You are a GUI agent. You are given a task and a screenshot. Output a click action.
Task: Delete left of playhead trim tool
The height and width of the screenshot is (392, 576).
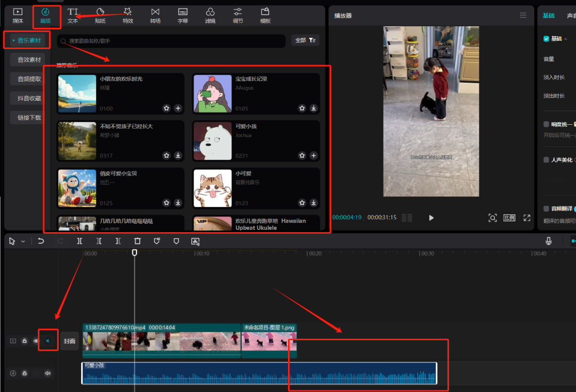pyautogui.click(x=99, y=242)
